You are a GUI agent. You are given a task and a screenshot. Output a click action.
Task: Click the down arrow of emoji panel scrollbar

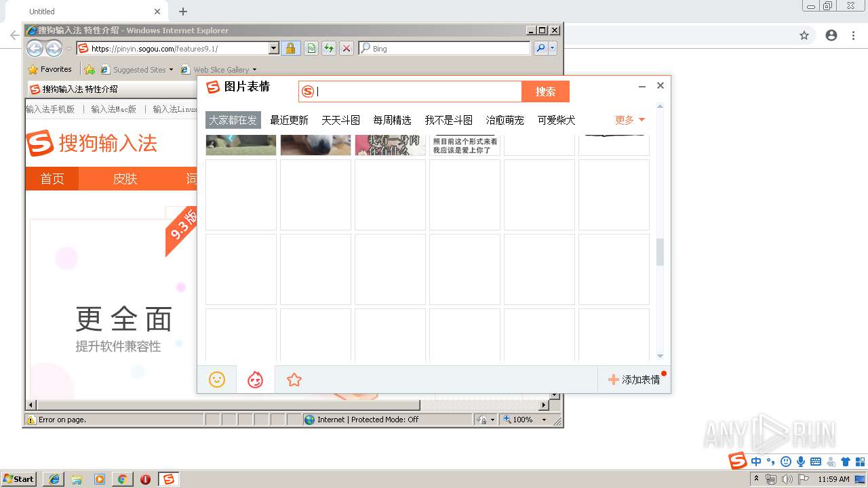tap(660, 357)
